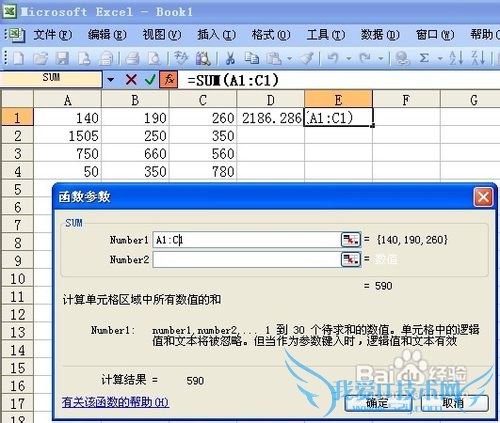Click the Sort Descending Z-A icon
500x423 pixels.
coord(478,58)
